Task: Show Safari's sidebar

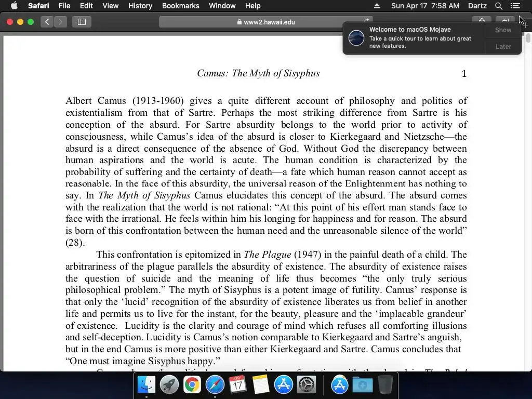Action: [x=82, y=22]
